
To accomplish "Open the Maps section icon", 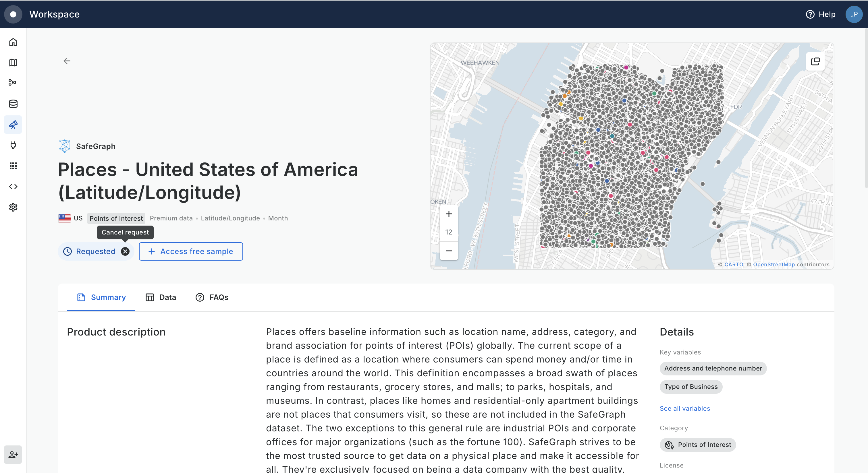I will tap(13, 63).
